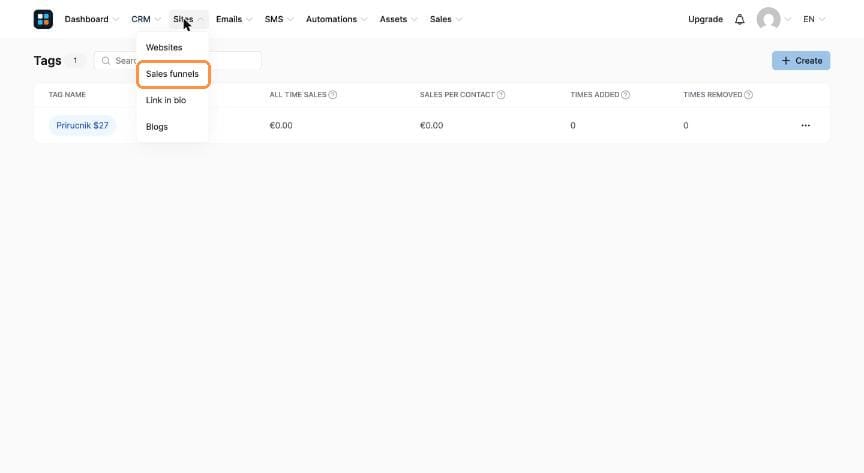Screen dimensions: 864x473
Task: Open the three-dot menu for Prirucnik $27
Action: coord(806,126)
